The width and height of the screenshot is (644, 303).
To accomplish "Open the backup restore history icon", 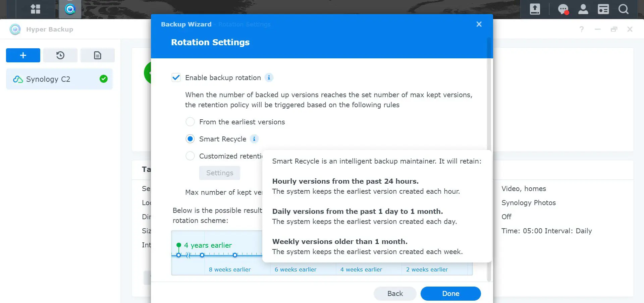I will 60,55.
